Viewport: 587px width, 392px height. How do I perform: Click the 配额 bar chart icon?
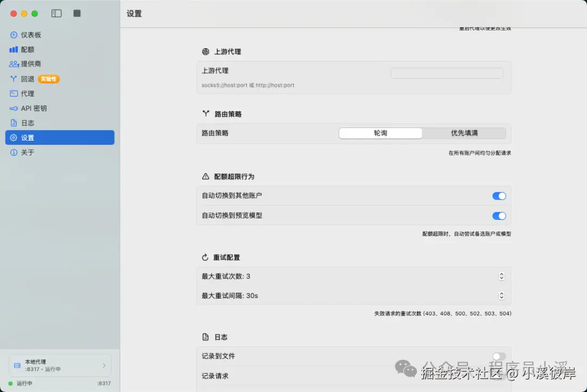(x=14, y=49)
